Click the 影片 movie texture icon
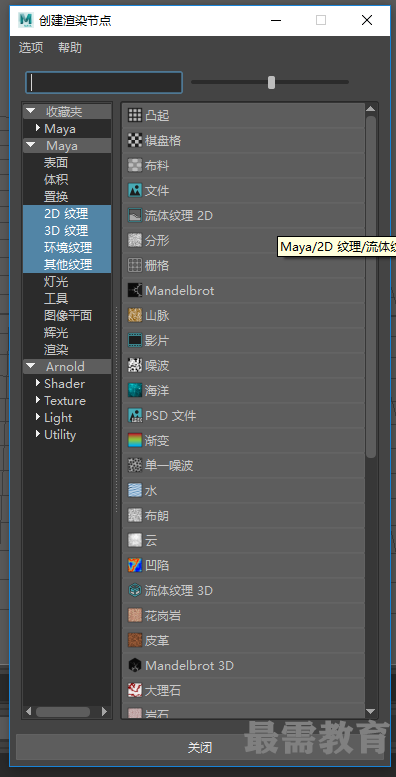Image resolution: width=396 pixels, height=777 pixels. (x=135, y=340)
